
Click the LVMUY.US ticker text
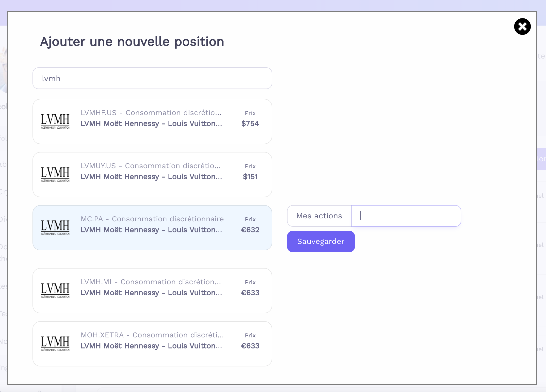(98, 166)
